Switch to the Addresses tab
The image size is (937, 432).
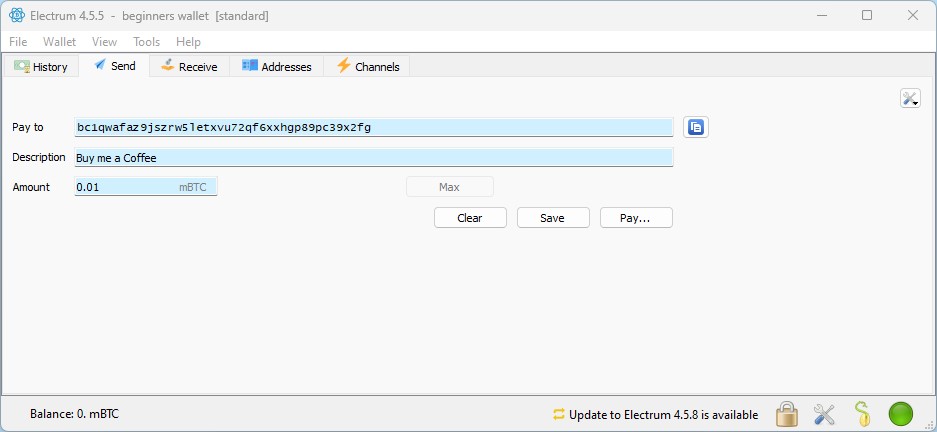(x=277, y=67)
